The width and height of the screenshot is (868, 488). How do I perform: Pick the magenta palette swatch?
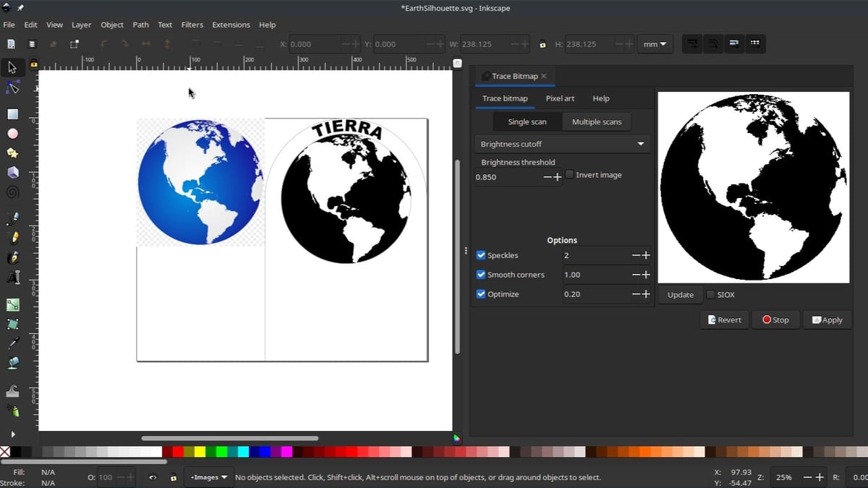[286, 452]
